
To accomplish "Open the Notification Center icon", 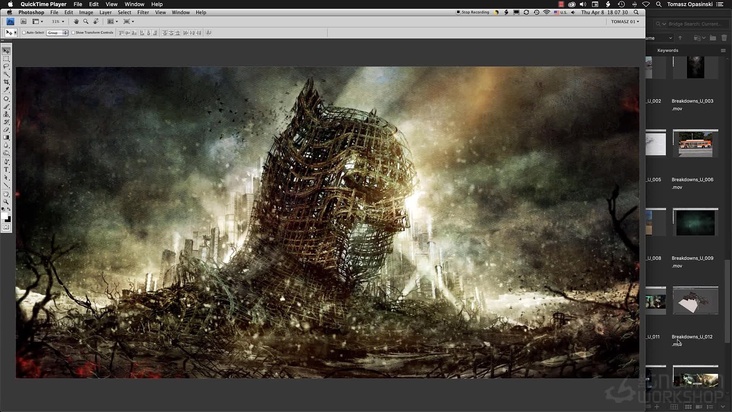I will [721, 4].
